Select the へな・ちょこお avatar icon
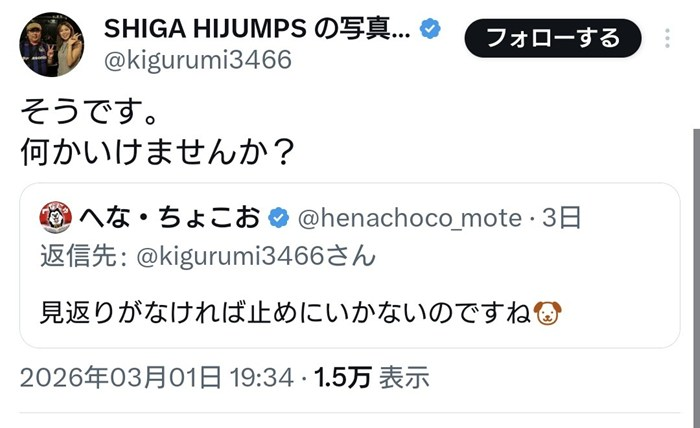 point(59,214)
